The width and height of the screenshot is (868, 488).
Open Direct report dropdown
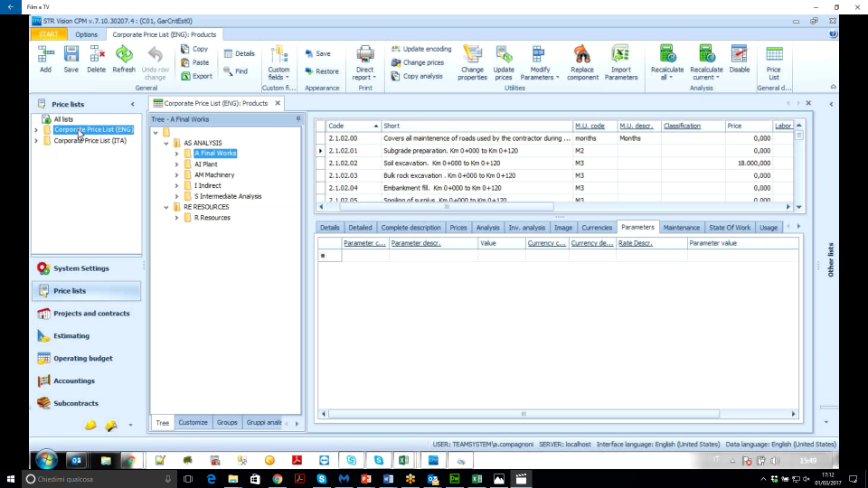[364, 63]
